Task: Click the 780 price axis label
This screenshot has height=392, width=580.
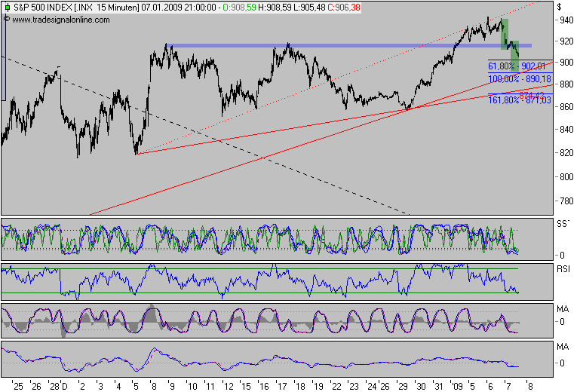Action: coord(566,201)
